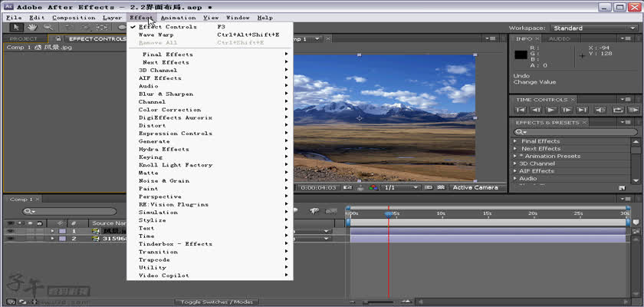Click layer 1 label color swatch
Viewport: 644px width, 307px height.
pyautogui.click(x=62, y=231)
